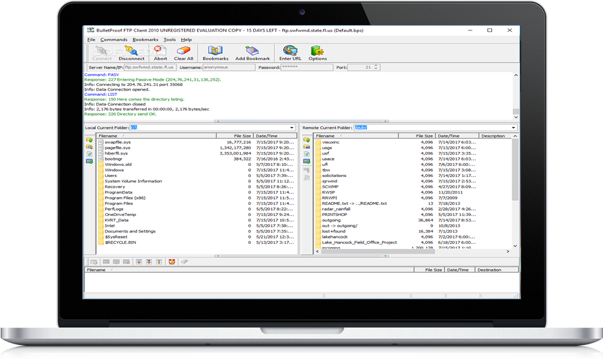
Task: Sort remote files by Date/Time column
Action: [x=458, y=136]
